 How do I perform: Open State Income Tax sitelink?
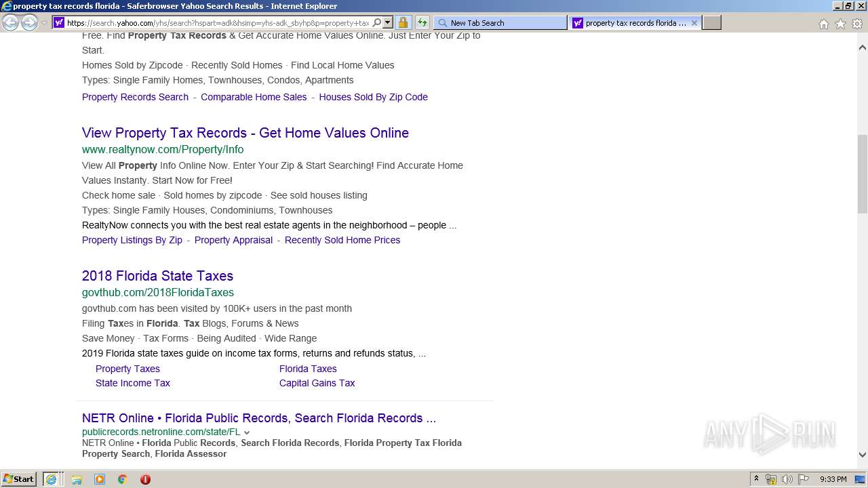click(133, 383)
